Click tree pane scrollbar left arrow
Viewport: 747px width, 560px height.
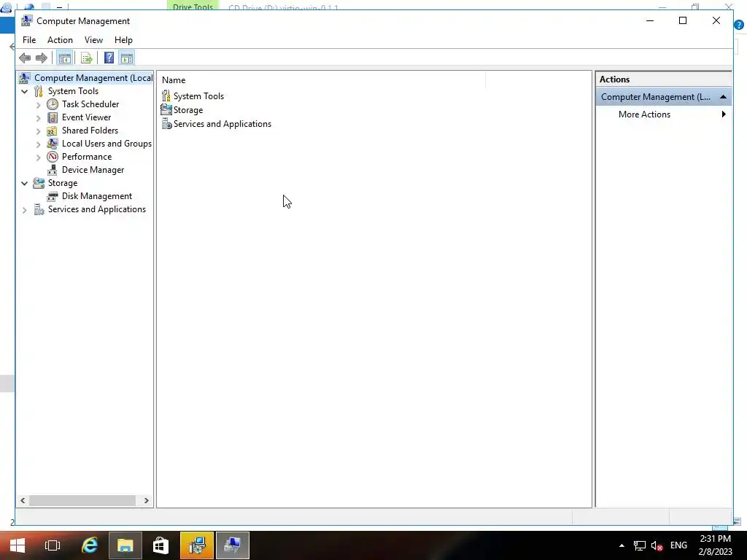click(23, 500)
